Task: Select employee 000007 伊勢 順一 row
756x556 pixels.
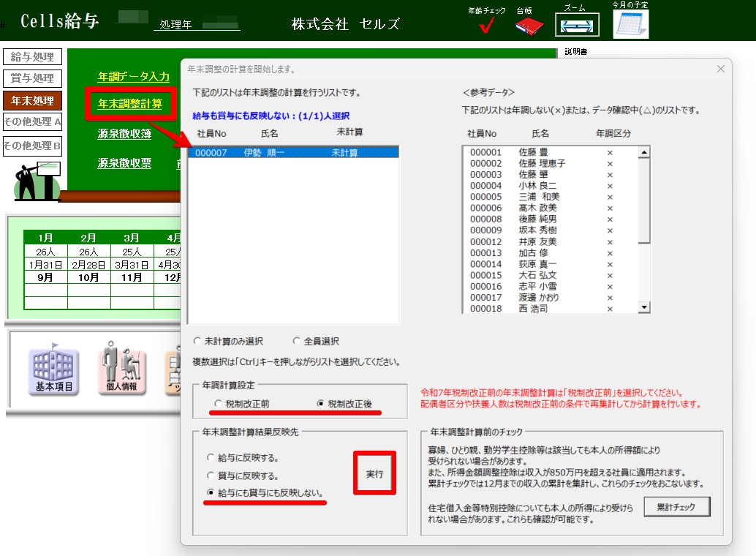Action: pos(293,153)
